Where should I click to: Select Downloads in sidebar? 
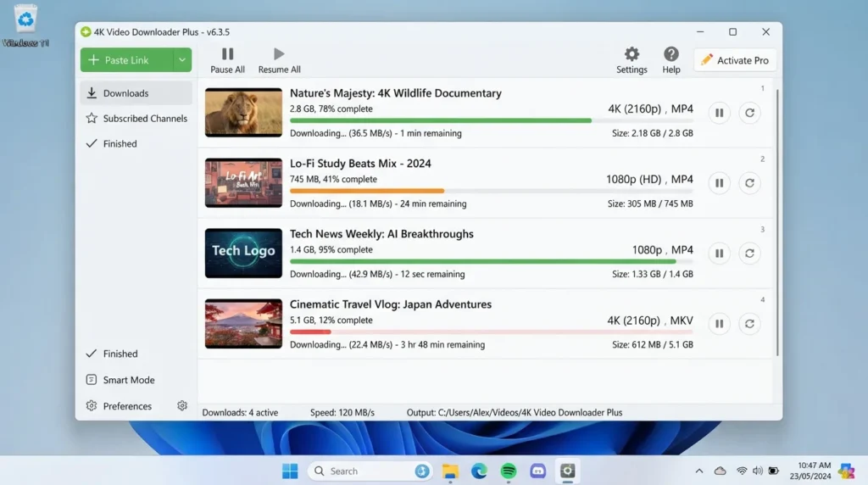[136, 93]
